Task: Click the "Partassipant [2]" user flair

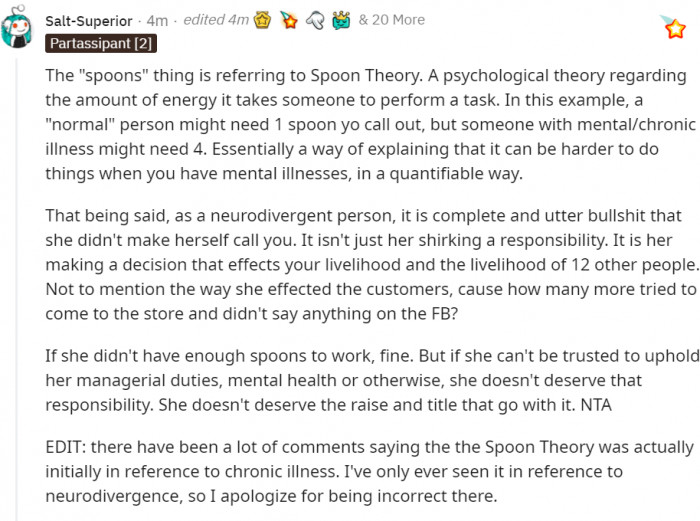Action: [x=101, y=44]
